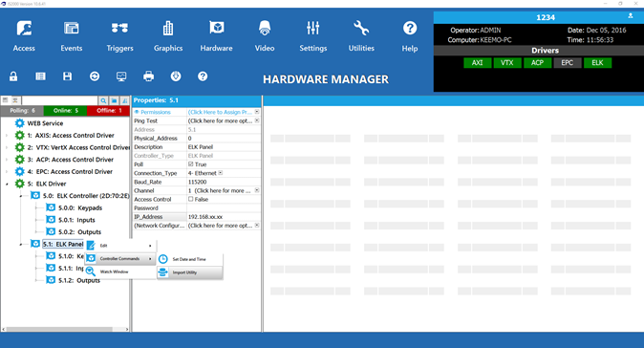This screenshot has height=348, width=644.
Task: Click the ACP driver status button
Action: point(537,62)
